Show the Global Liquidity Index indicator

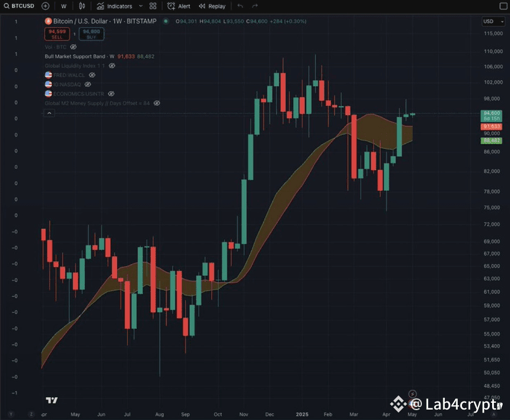112,66
